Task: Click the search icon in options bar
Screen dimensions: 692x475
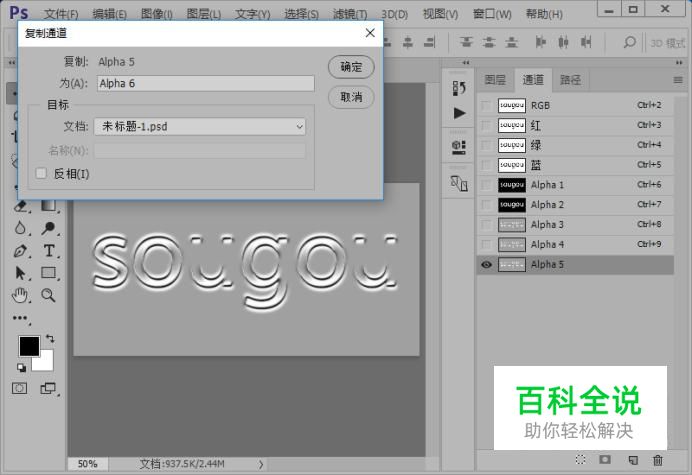Action: click(630, 42)
